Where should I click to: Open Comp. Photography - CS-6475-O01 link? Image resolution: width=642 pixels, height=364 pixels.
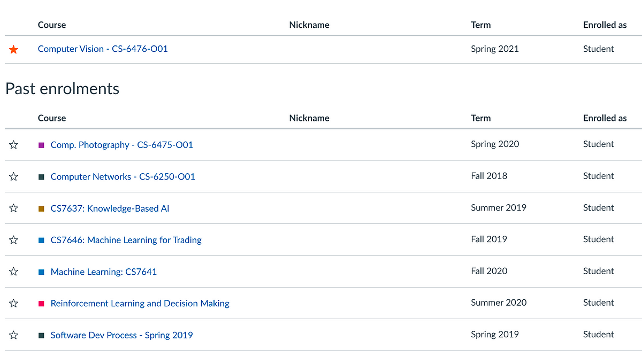pos(121,145)
